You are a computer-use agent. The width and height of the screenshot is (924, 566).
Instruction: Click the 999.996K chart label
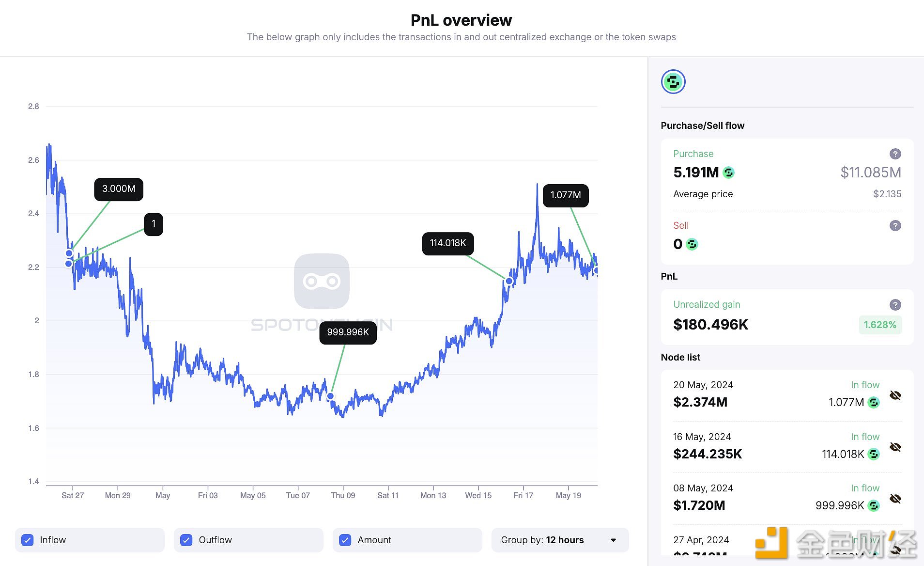pyautogui.click(x=348, y=332)
